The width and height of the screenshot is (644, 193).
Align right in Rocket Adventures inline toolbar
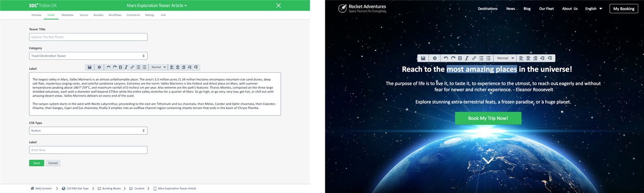(x=535, y=58)
